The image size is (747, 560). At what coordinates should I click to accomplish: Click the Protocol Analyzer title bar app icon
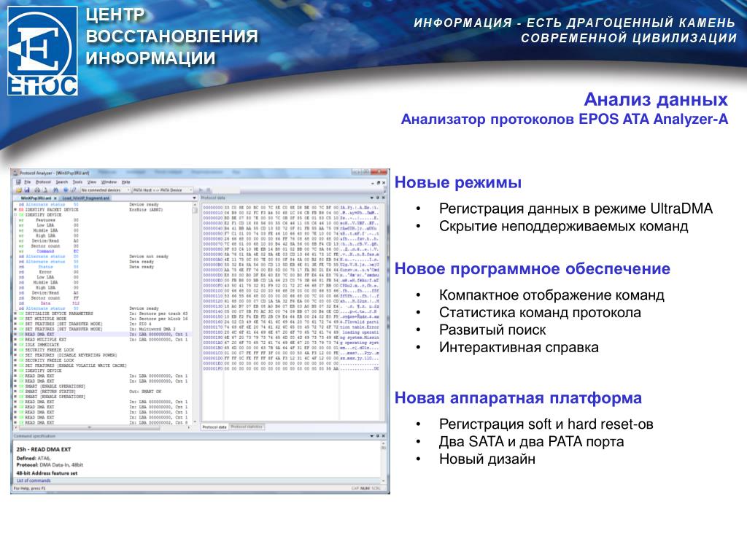(x=15, y=173)
